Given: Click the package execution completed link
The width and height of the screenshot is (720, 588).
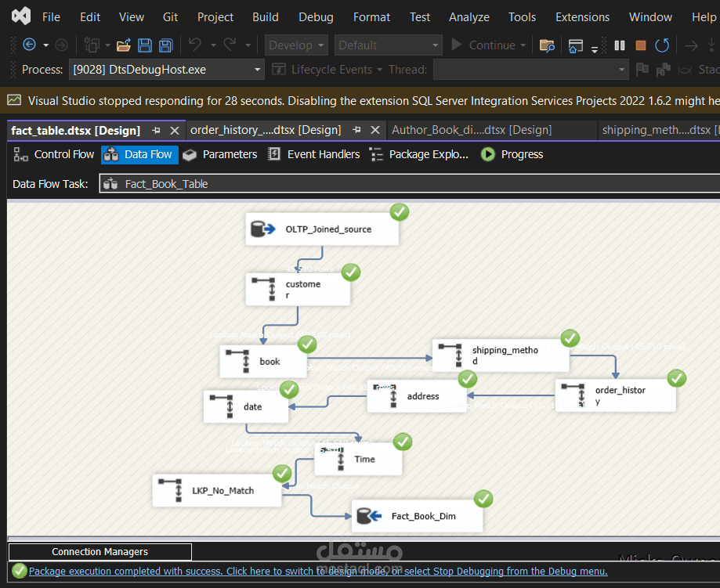Looking at the screenshot, I should coord(317,572).
